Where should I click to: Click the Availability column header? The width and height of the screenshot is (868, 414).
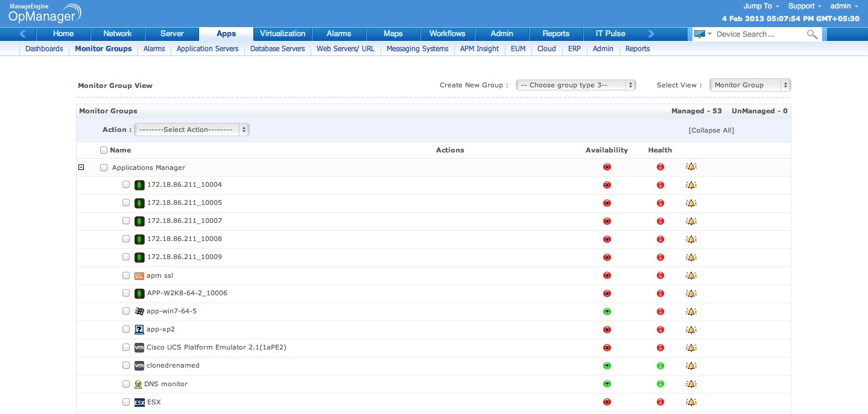pos(607,150)
